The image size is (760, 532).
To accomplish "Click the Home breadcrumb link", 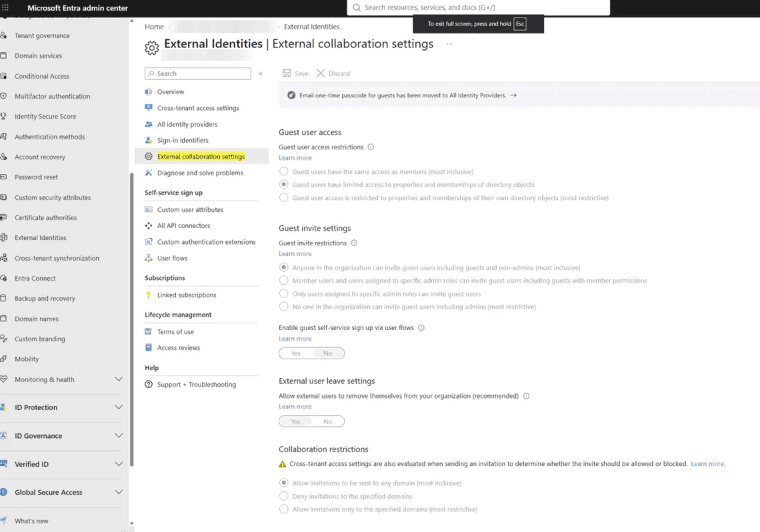I will [154, 27].
